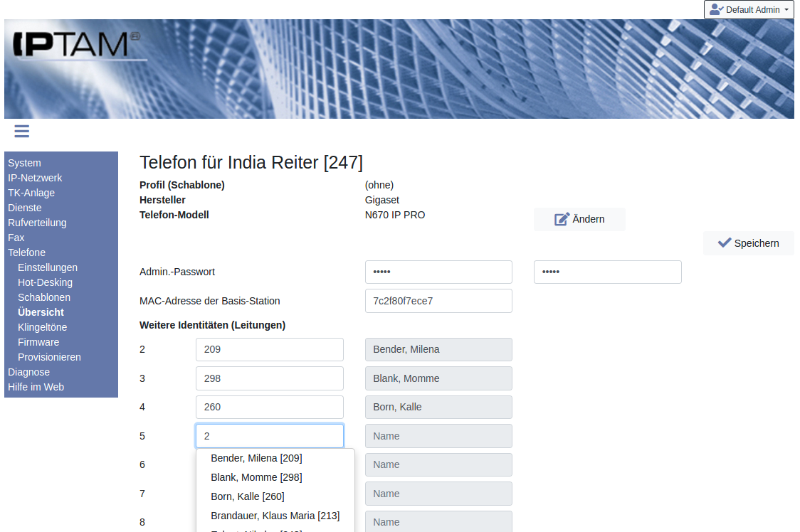Image resolution: width=800 pixels, height=532 pixels.
Task: Click the password confirmation field
Action: (607, 272)
